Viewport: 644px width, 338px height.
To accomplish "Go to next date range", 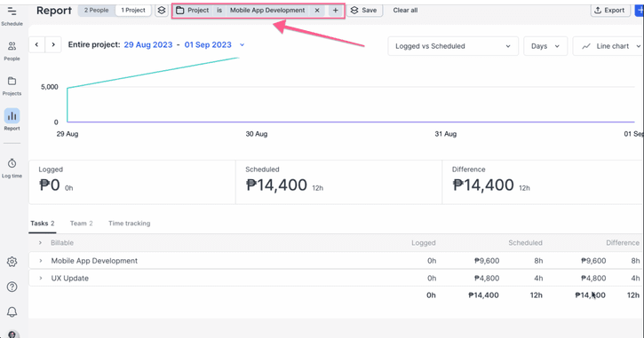I will pos(53,44).
